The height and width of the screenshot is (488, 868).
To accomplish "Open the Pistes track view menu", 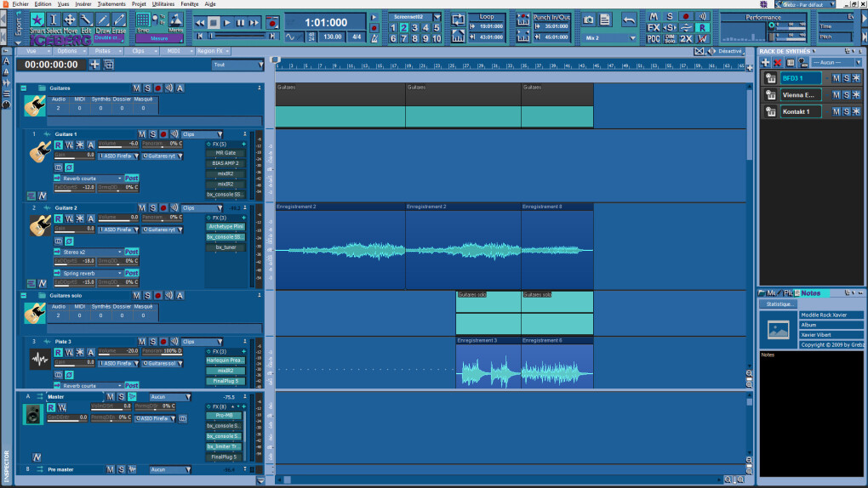I will point(104,51).
